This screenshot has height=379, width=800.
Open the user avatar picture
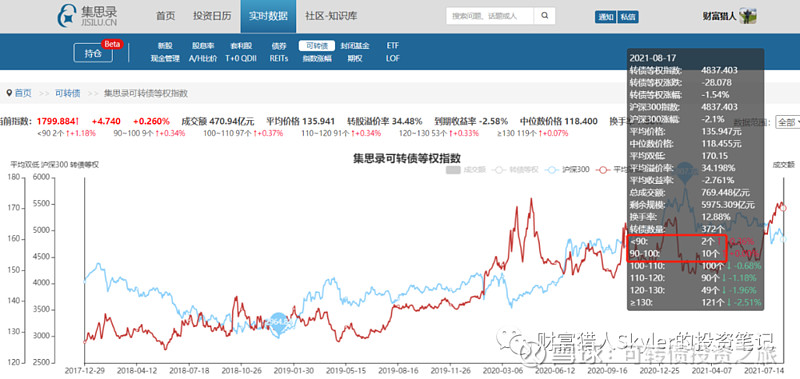747,16
